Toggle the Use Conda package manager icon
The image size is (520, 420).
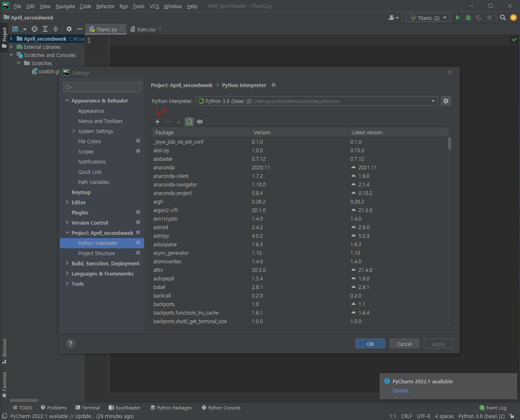pyautogui.click(x=189, y=122)
